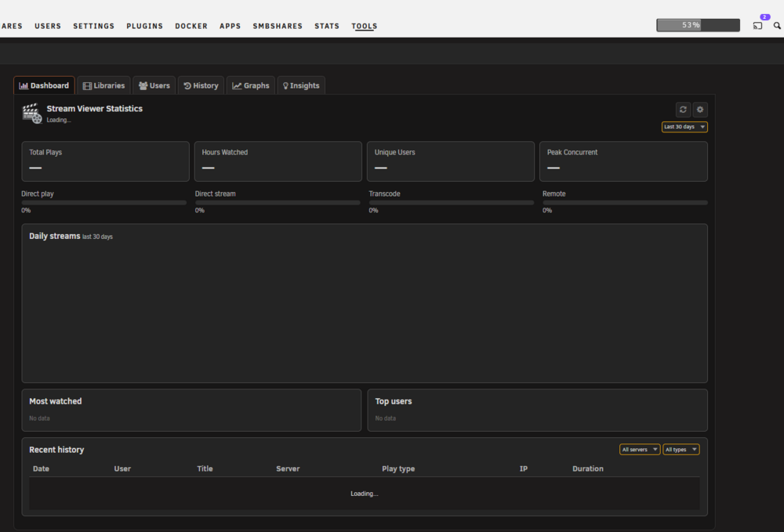Open the USERS menu in top navigation
Screen dimensions: 784x532
(48, 26)
